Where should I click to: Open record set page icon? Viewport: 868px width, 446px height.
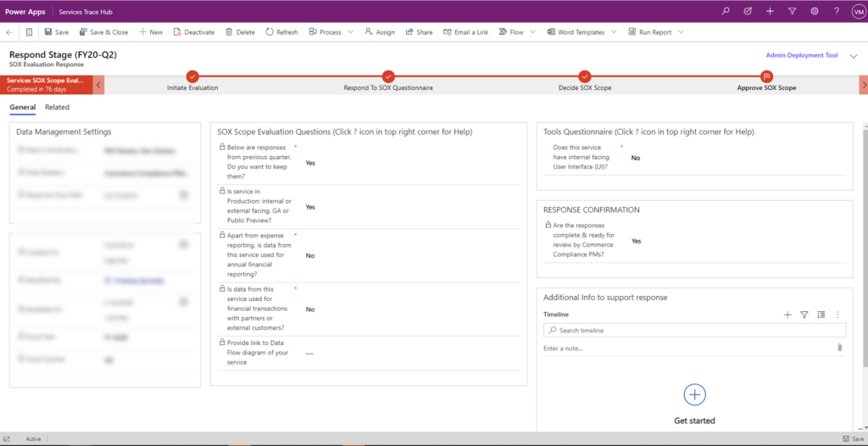click(30, 32)
